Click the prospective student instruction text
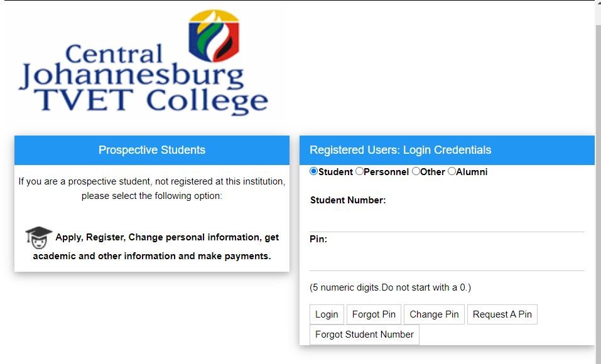Image resolution: width=601 pixels, height=364 pixels. [x=152, y=188]
